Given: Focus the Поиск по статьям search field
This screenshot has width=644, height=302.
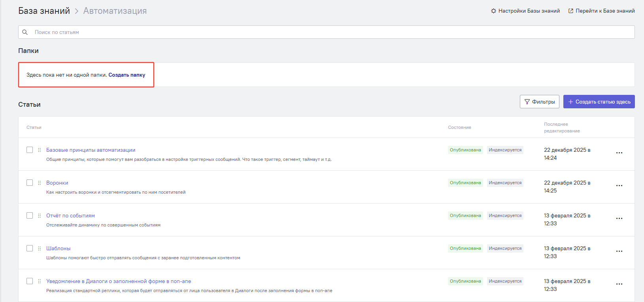Looking at the screenshot, I should (316, 32).
